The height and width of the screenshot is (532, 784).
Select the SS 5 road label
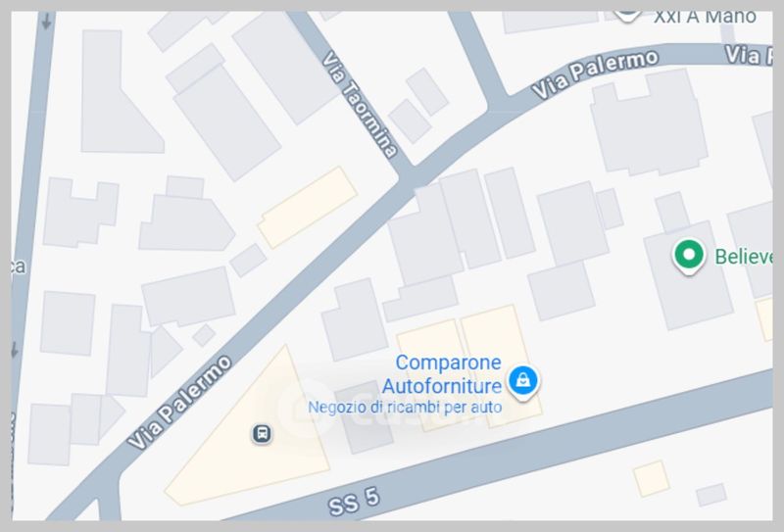point(355,501)
